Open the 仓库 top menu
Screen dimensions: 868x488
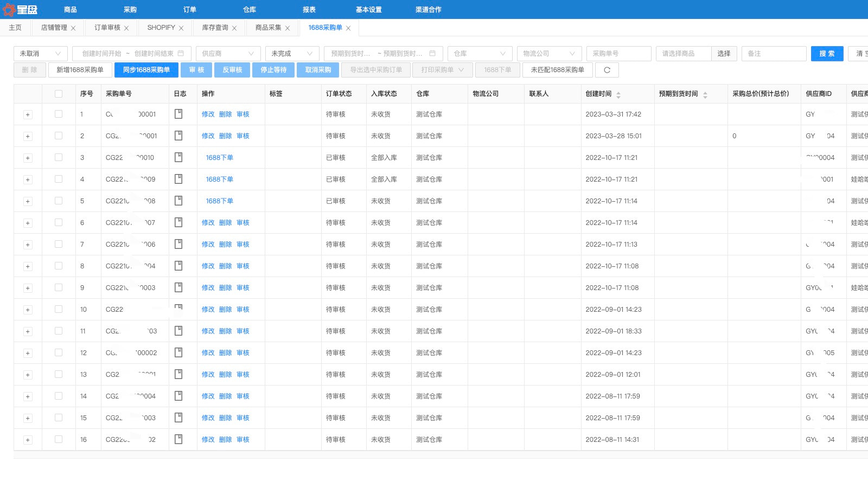tap(250, 9)
